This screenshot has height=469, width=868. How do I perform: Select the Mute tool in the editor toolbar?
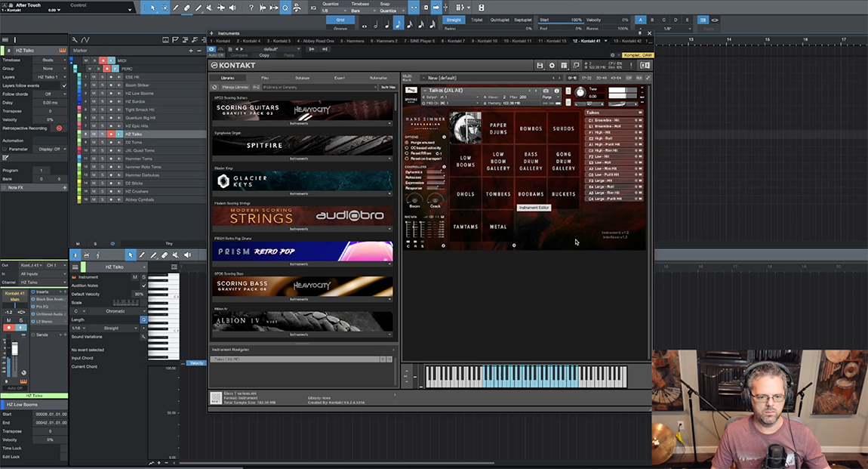[x=175, y=255]
